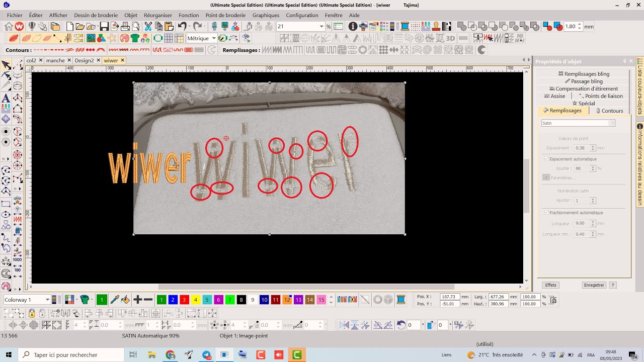
Task: Increase the 1.80 mm spinner value
Action: [x=580, y=25]
